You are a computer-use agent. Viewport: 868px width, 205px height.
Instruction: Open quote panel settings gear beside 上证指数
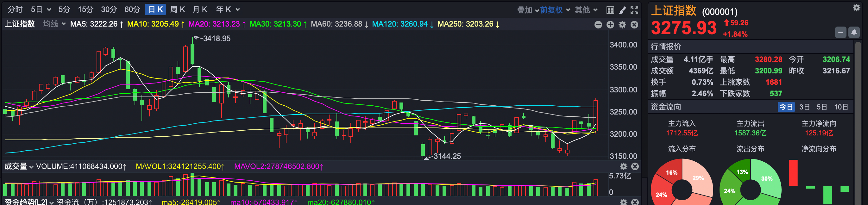point(857,8)
